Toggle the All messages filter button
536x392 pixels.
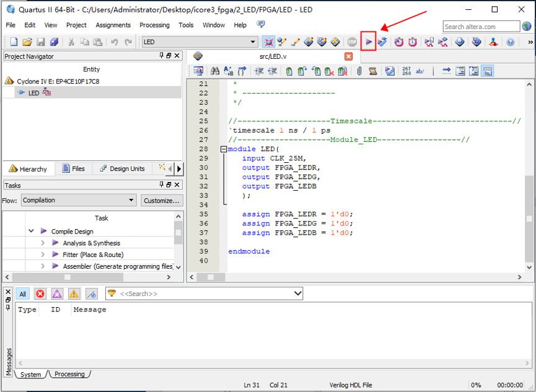pyautogui.click(x=22, y=294)
